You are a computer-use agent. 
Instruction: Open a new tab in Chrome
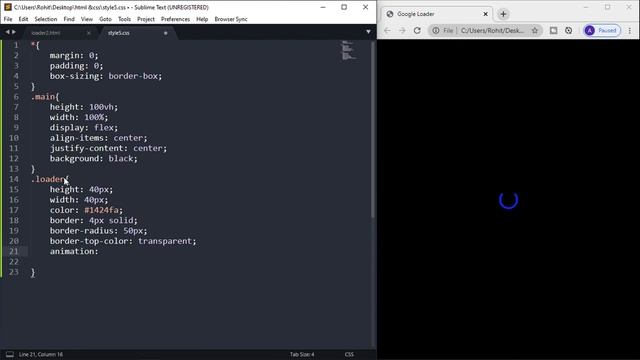[503, 14]
